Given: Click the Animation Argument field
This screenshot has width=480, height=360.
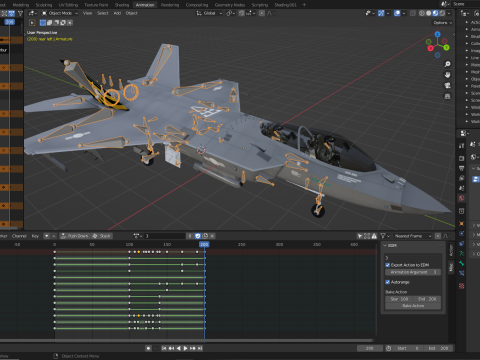Looking at the screenshot, I should [413, 272].
